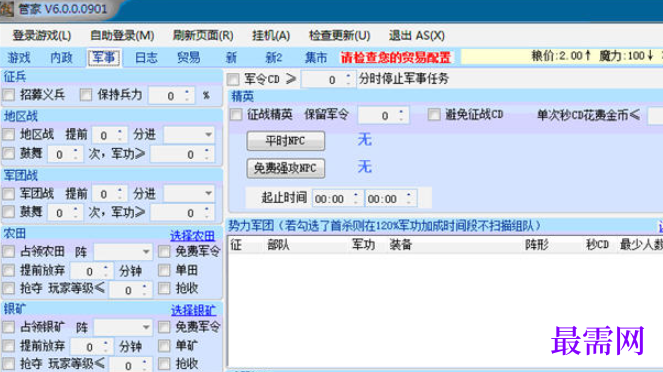Click 农田 提前放弃 分钟 stepper
The height and width of the screenshot is (372, 663).
tap(91, 271)
